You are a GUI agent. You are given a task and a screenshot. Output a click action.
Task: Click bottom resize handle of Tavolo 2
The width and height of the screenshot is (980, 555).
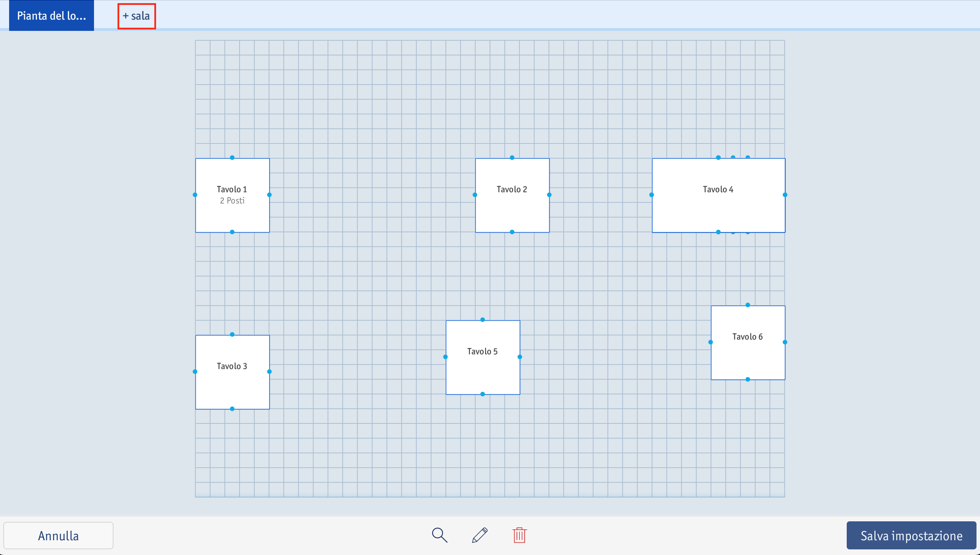tap(512, 232)
